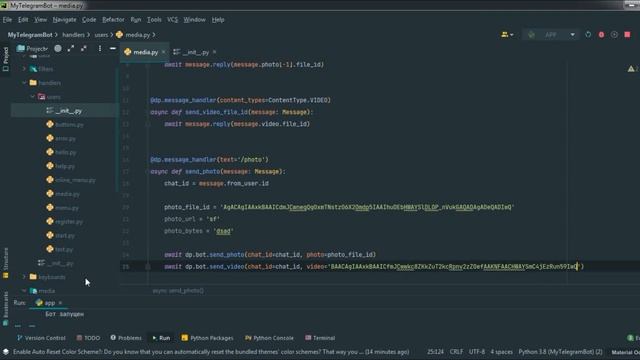Open the Problems tool window

tap(126, 338)
